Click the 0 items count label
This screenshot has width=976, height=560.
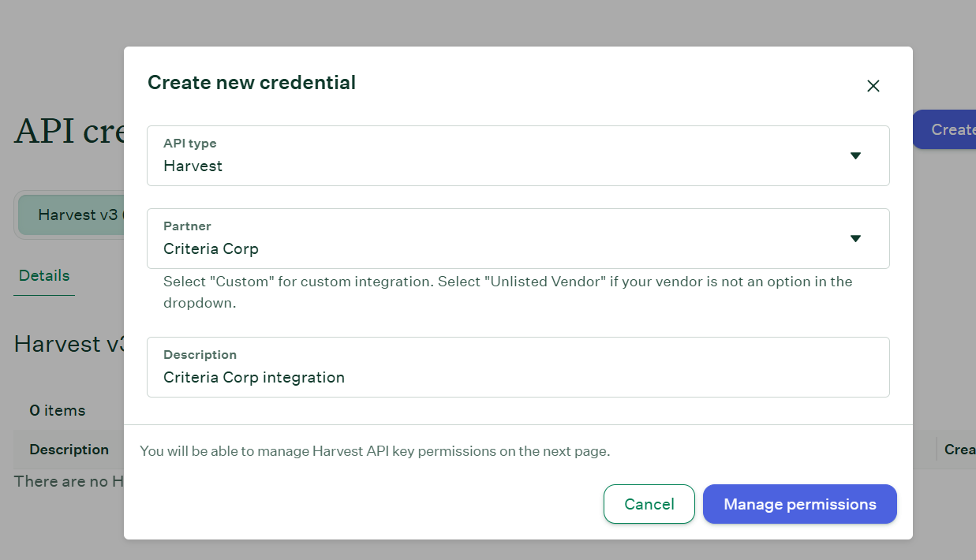pyautogui.click(x=58, y=410)
